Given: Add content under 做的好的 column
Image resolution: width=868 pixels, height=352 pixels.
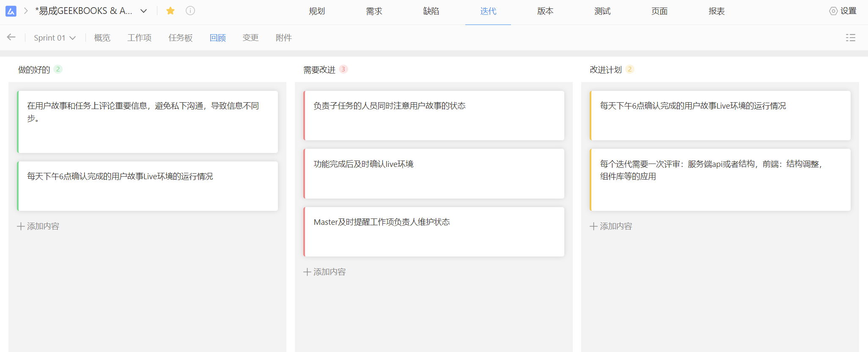Looking at the screenshot, I should pos(38,226).
